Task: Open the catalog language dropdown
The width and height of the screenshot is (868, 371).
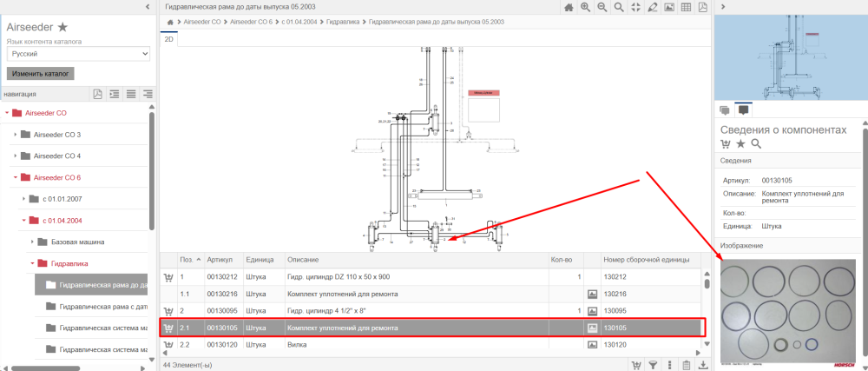Action: point(79,54)
